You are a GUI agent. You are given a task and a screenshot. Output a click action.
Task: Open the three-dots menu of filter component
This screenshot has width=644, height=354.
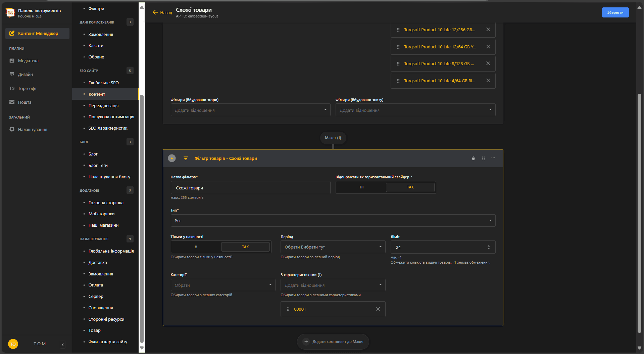coord(493,158)
